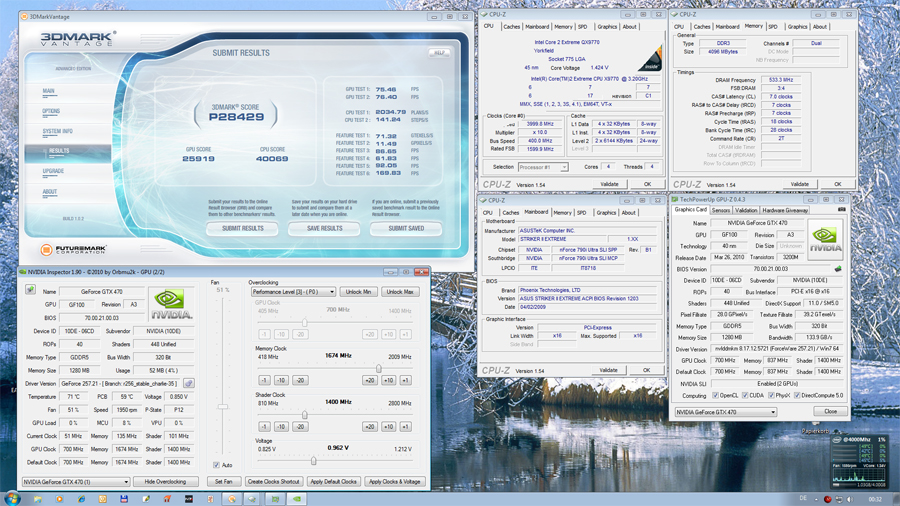Viewport: 900px width, 506px height.
Task: Launch Windows Media Player from taskbar
Action: coord(59,499)
